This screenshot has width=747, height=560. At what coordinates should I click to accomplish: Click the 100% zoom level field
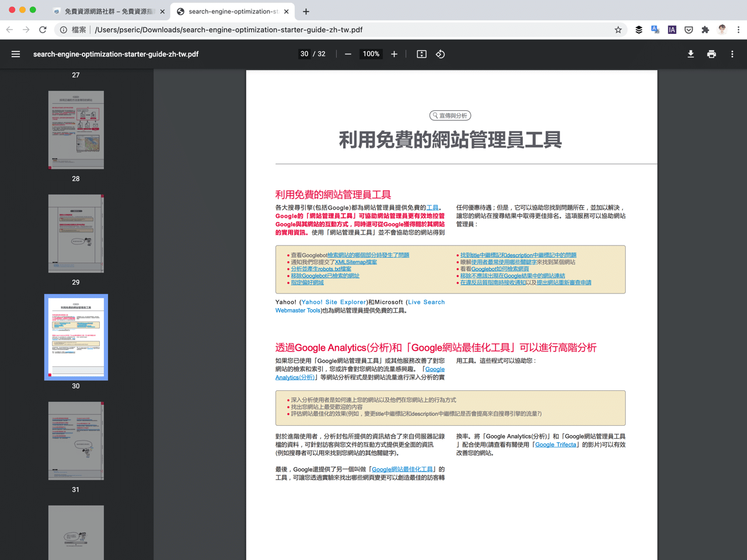pyautogui.click(x=371, y=54)
